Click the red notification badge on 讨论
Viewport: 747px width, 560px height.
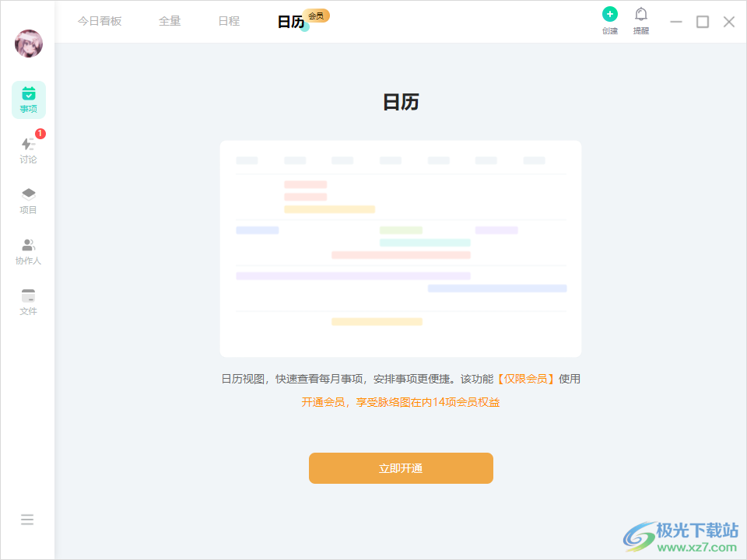pos(40,133)
